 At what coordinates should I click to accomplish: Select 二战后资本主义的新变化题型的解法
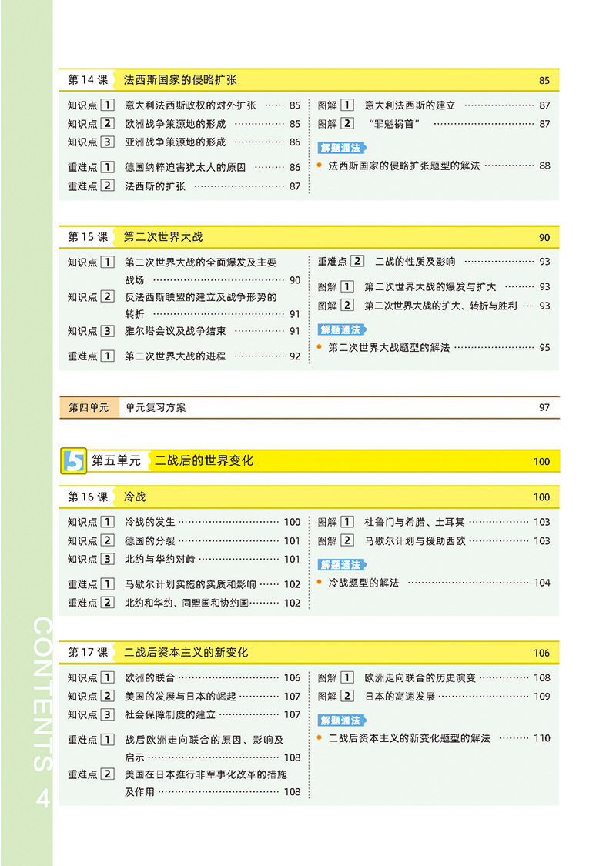point(410,738)
